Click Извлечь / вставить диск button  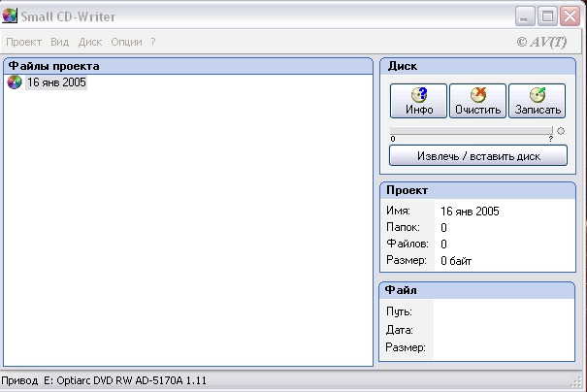478,156
